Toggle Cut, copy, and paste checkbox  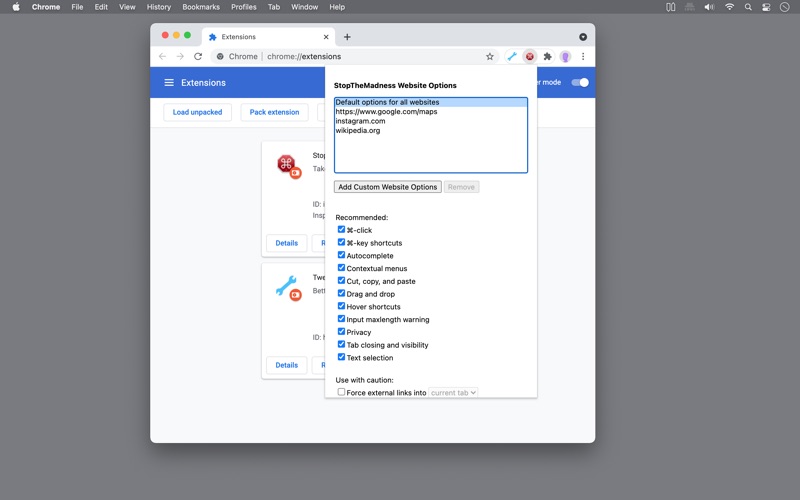coord(341,281)
